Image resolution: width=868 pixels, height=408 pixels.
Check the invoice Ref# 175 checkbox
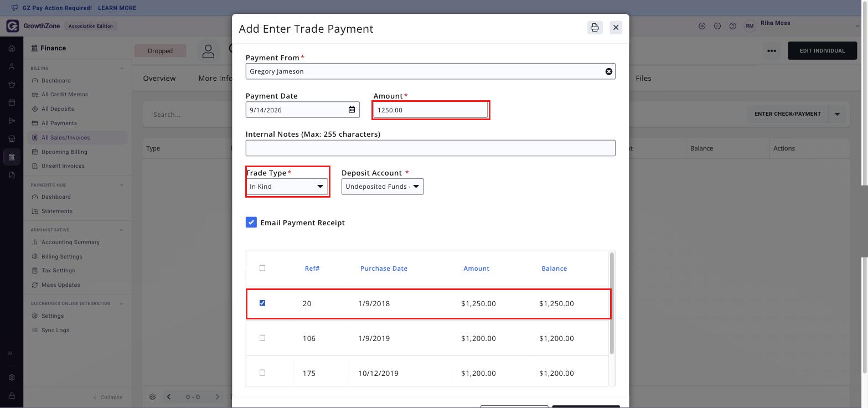(x=262, y=373)
